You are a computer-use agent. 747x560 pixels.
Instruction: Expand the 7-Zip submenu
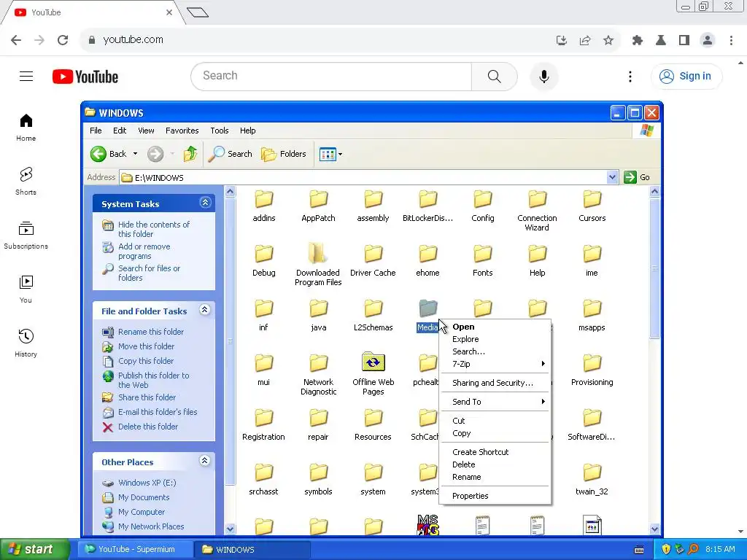pos(495,364)
